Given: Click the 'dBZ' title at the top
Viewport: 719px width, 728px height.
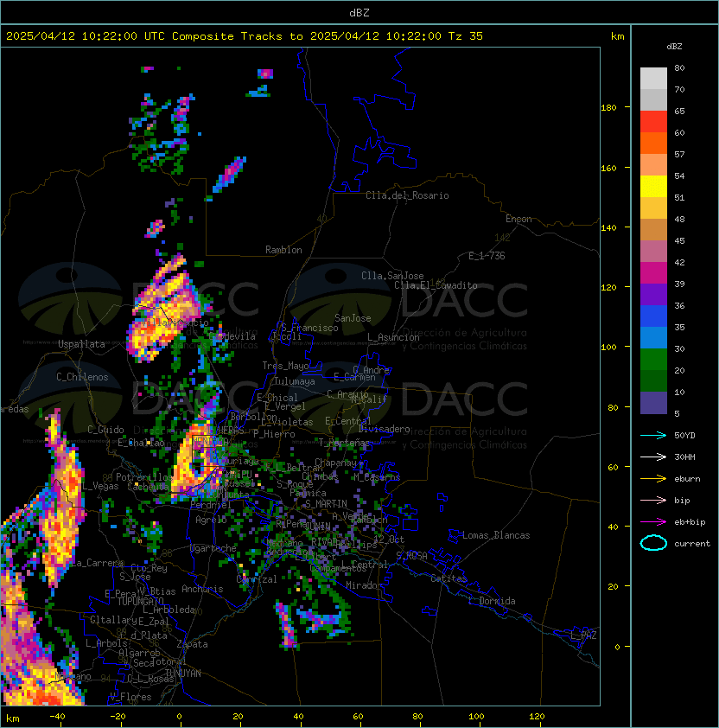Looking at the screenshot, I should [x=359, y=12].
